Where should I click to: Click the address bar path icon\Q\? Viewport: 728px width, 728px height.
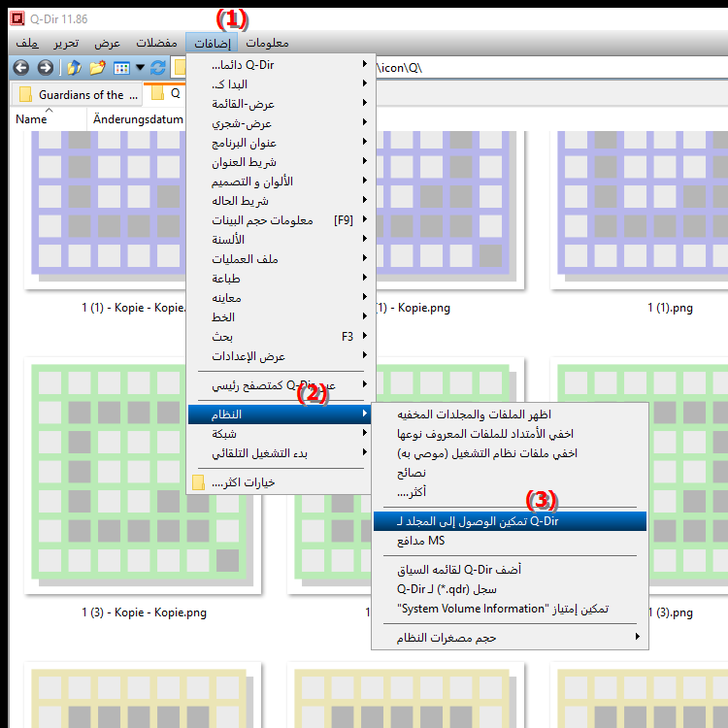[399, 68]
